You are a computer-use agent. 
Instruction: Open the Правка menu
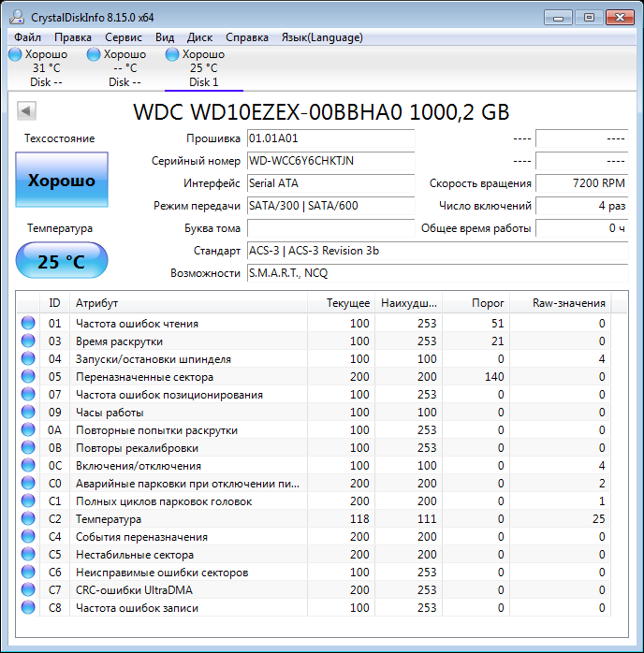(73, 37)
